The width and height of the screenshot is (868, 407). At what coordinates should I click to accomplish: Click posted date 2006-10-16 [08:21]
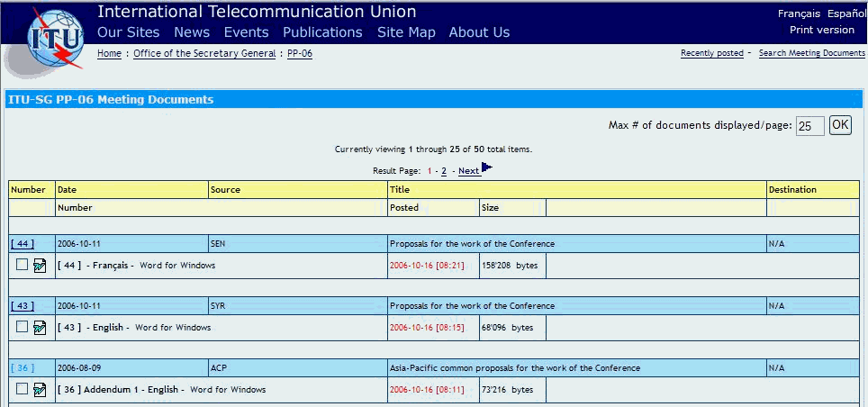point(427,266)
